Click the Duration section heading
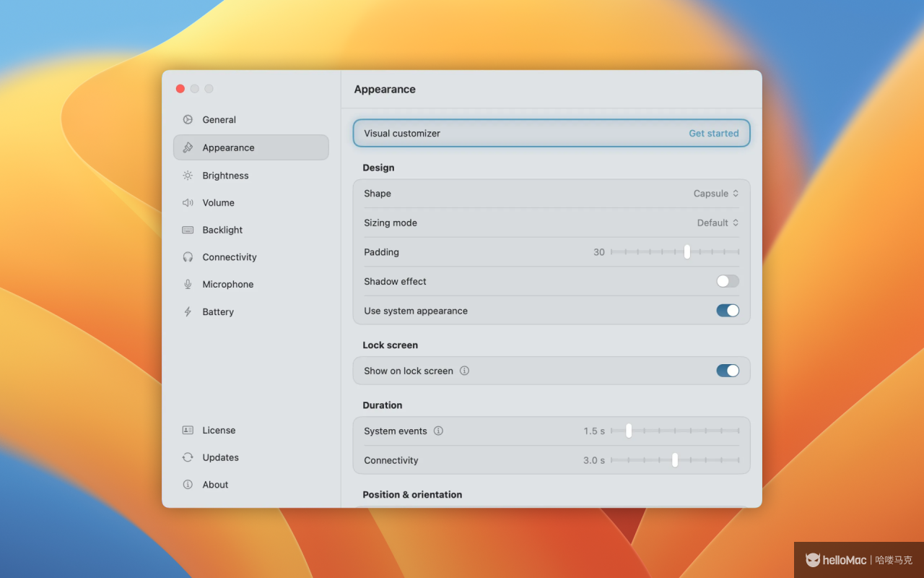924x578 pixels. [383, 405]
